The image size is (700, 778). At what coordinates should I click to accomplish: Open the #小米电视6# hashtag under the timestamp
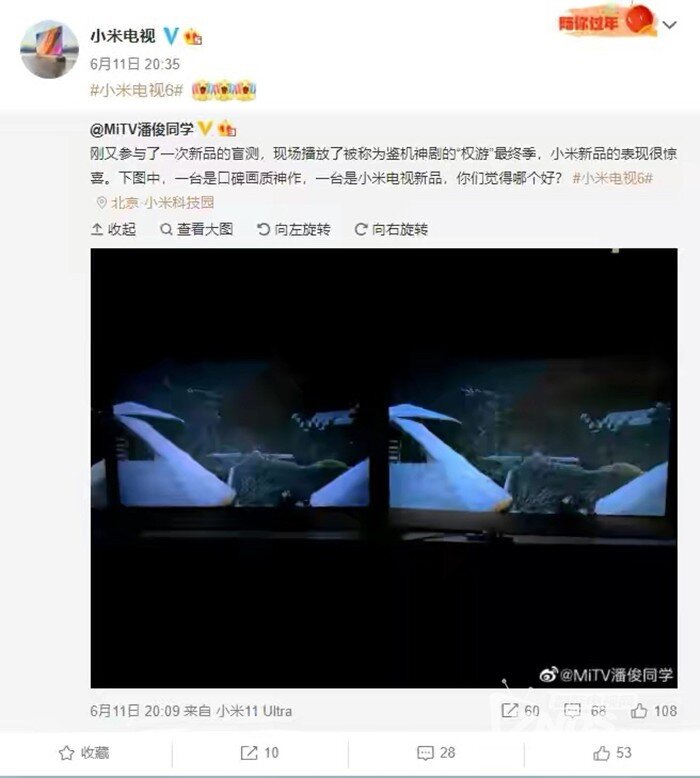pos(136,90)
